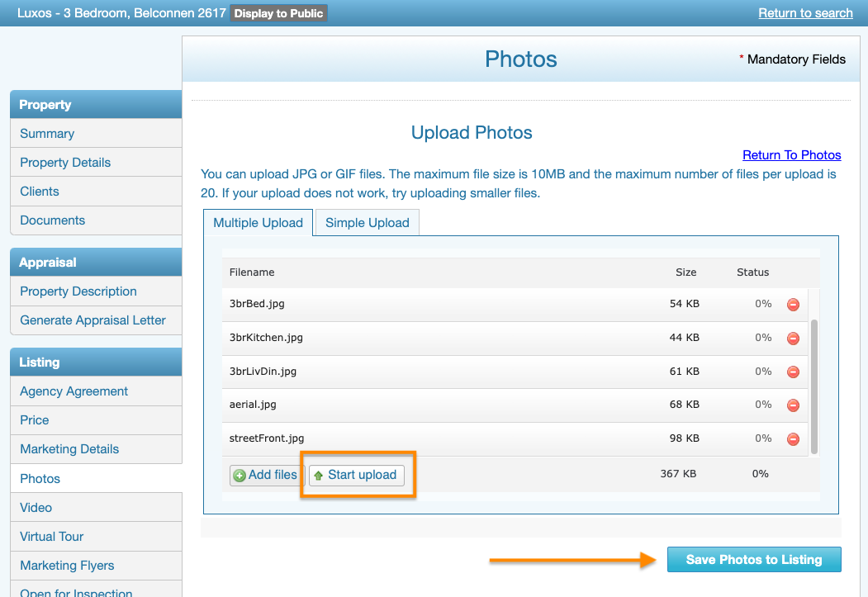
Task: Click Save Photos to Listing
Action: tap(754, 560)
